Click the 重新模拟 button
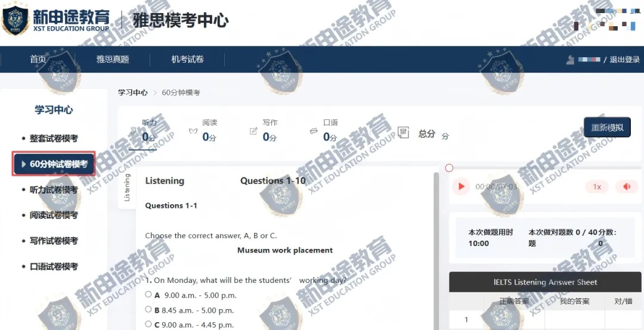Viewport: 644px width, 330px height. click(x=607, y=127)
